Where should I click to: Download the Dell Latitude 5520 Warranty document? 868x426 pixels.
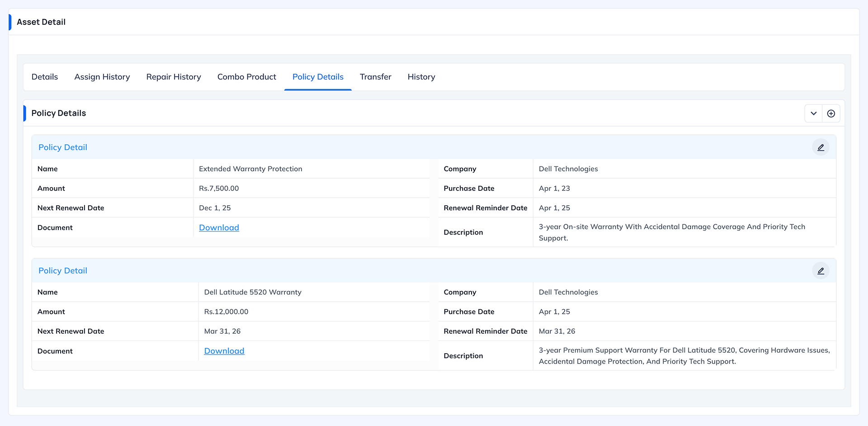coord(224,351)
